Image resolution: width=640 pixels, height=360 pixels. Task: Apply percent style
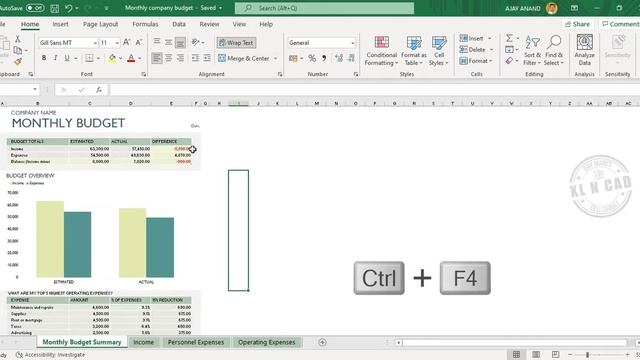tap(312, 58)
